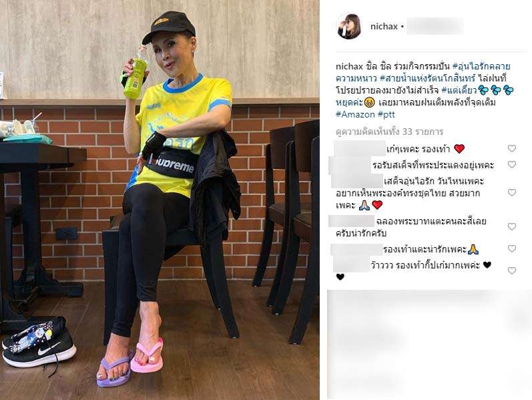The width and height of the screenshot is (532, 400).
Task: Like the comment about เสด็จอุ่นไอรัก วันไหนเพคะ
Action: (512, 192)
